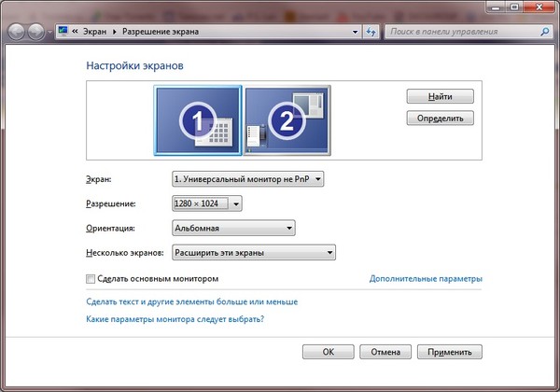
Task: Go forward with the Forward arrow
Action: [36, 32]
